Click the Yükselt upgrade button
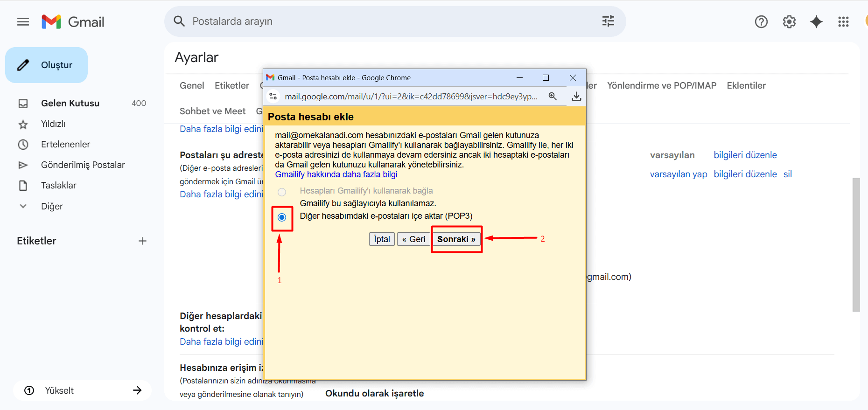The height and width of the screenshot is (410, 868). coord(82,390)
